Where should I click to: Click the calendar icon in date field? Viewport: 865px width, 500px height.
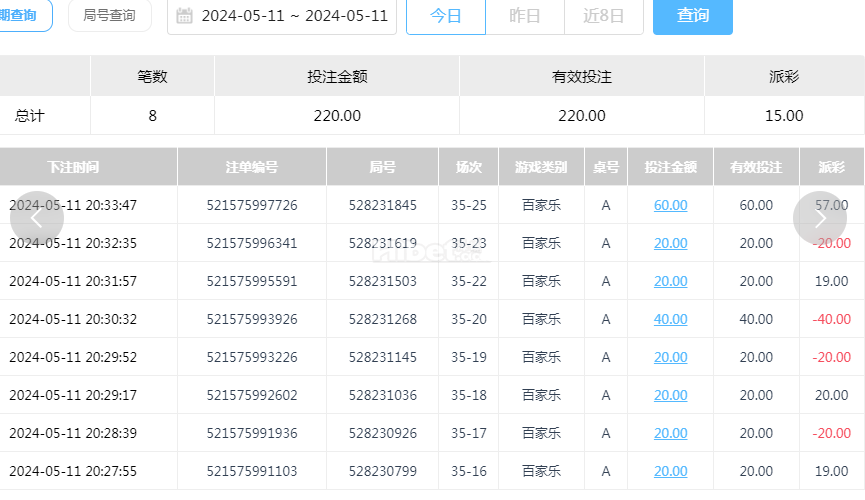point(184,15)
